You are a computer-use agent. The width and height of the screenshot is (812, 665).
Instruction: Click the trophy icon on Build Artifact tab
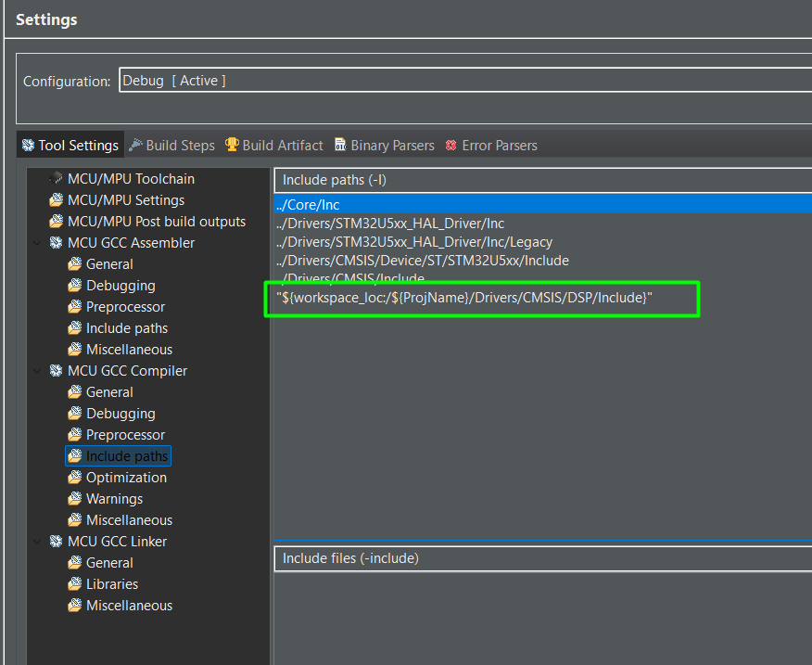point(232,145)
